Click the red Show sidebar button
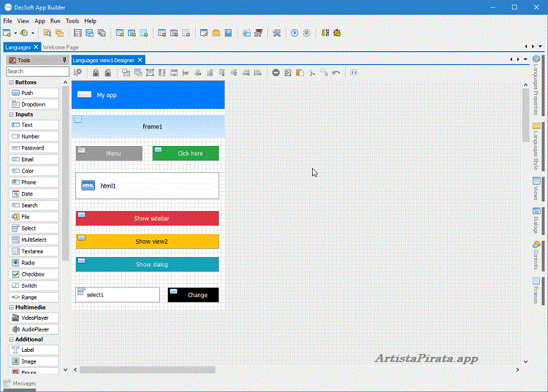This screenshot has height=392, width=548. pos(147,218)
